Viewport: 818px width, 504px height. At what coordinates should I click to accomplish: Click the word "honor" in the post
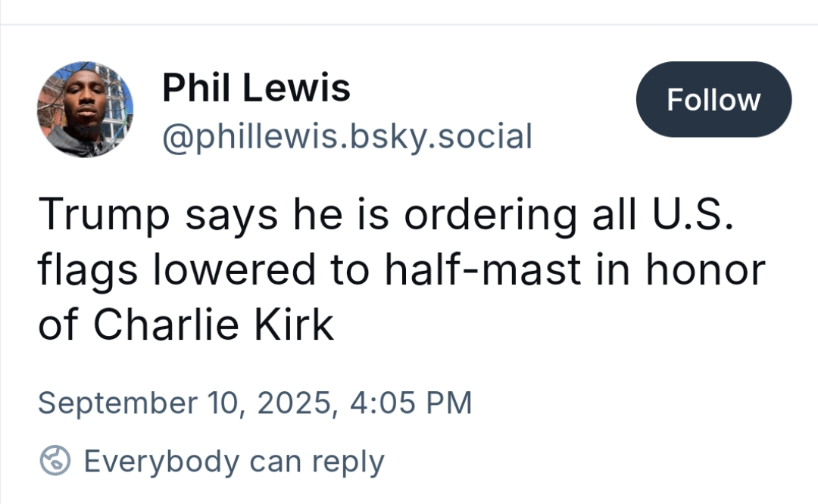click(x=705, y=269)
